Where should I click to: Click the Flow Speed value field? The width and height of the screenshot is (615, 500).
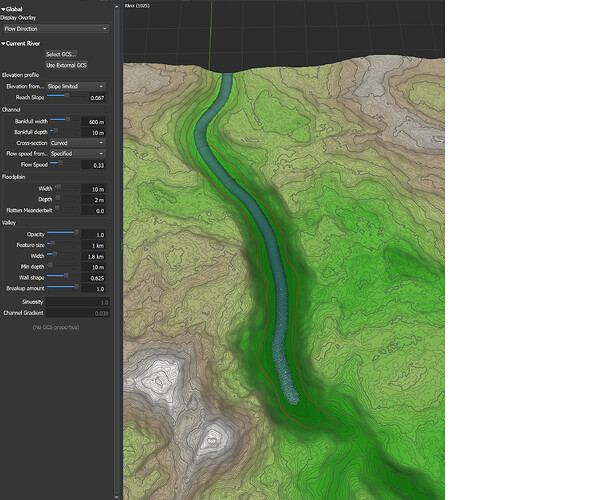click(x=93, y=165)
